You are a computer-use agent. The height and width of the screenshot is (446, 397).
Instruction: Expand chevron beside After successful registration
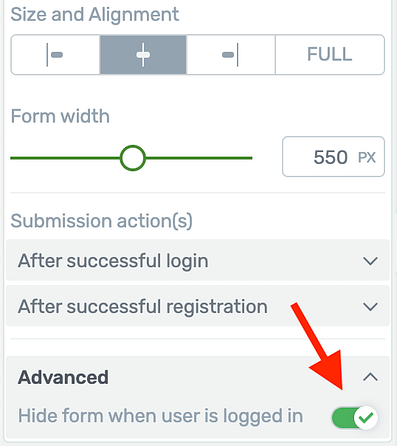click(x=370, y=307)
